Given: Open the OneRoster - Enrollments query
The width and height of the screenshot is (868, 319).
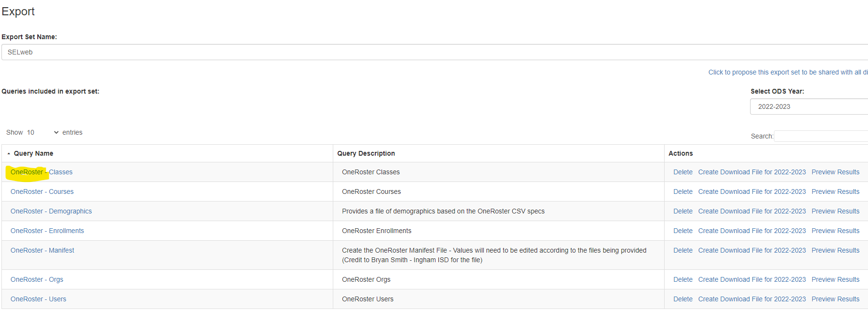Looking at the screenshot, I should (47, 231).
